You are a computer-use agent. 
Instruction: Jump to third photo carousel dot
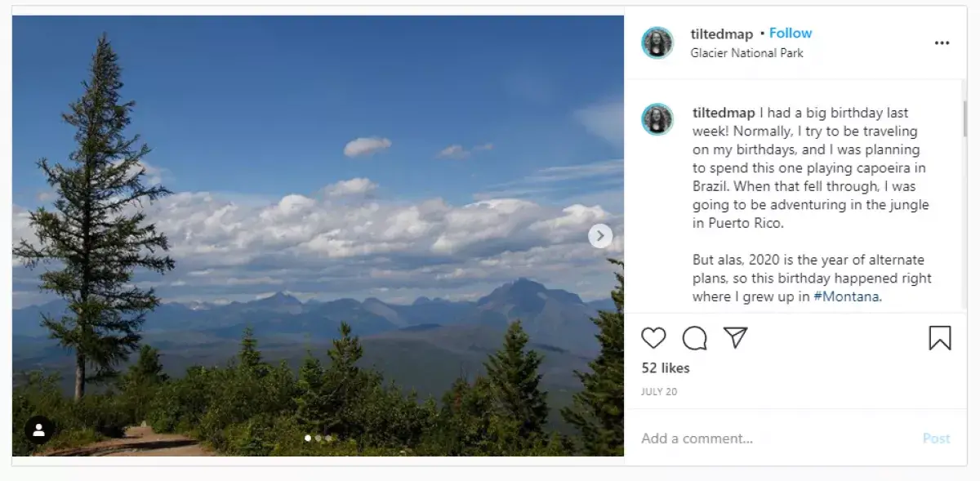point(328,439)
